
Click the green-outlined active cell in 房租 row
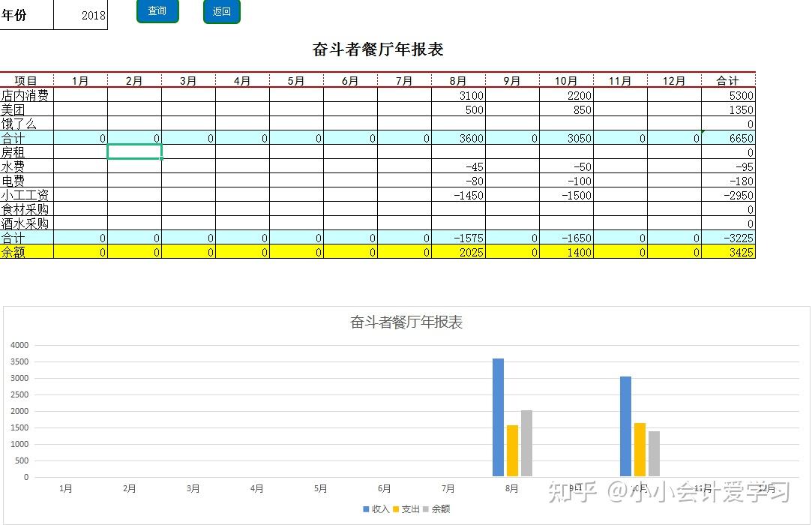(x=135, y=151)
